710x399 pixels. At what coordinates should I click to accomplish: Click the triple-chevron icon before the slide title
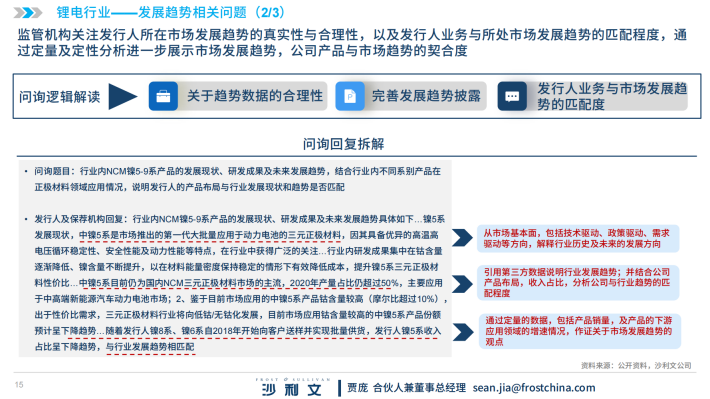[28, 13]
